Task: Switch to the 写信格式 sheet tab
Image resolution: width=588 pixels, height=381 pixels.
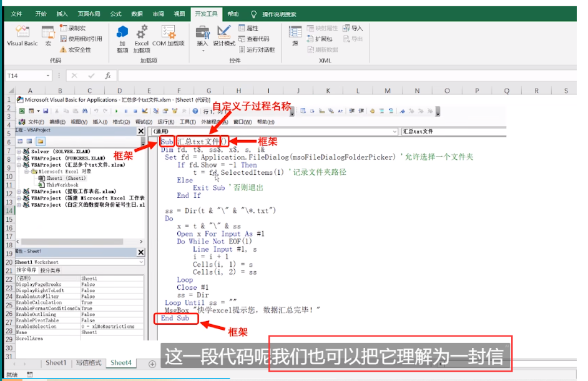Action: coord(89,363)
